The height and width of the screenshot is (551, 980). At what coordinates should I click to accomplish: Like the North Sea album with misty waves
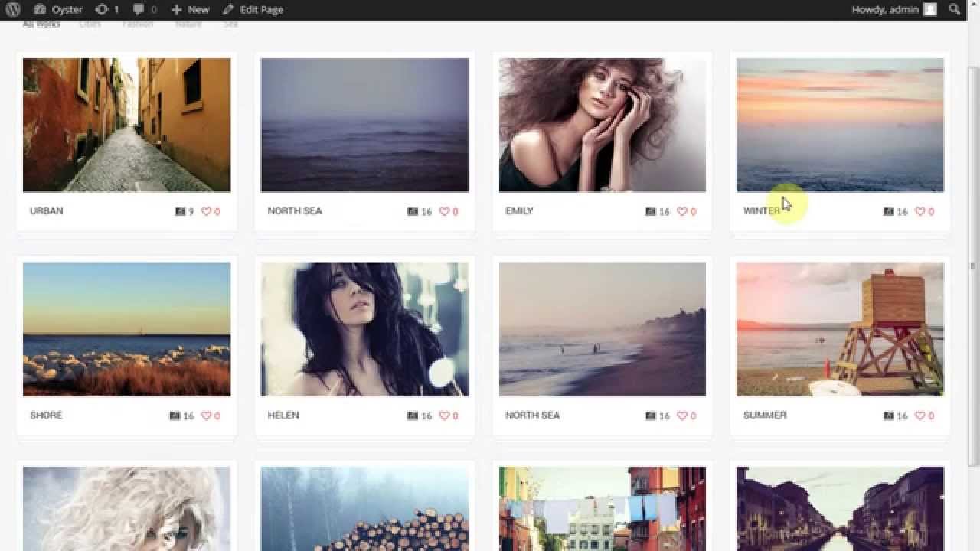click(x=444, y=211)
